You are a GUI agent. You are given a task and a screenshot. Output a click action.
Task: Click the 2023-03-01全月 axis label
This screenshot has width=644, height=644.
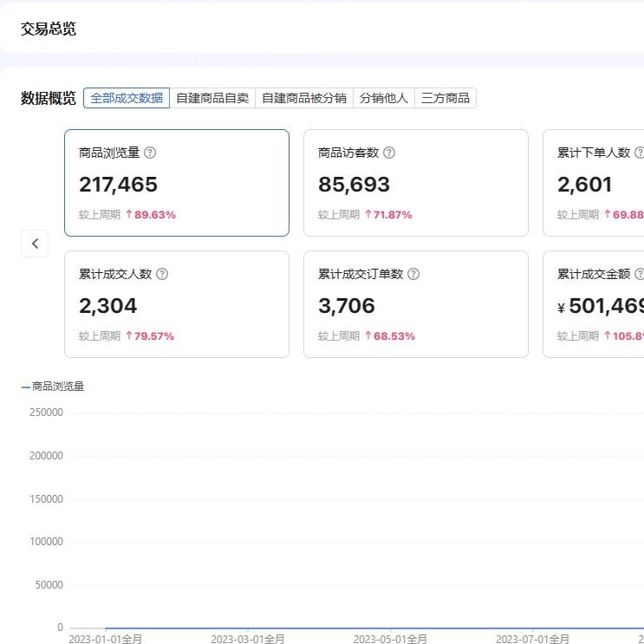248,639
